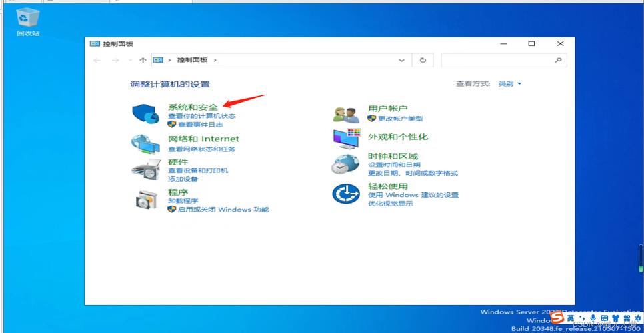Viewport: 644px width, 333px height.
Task: Open the recent locations chevron
Action: coord(130,61)
